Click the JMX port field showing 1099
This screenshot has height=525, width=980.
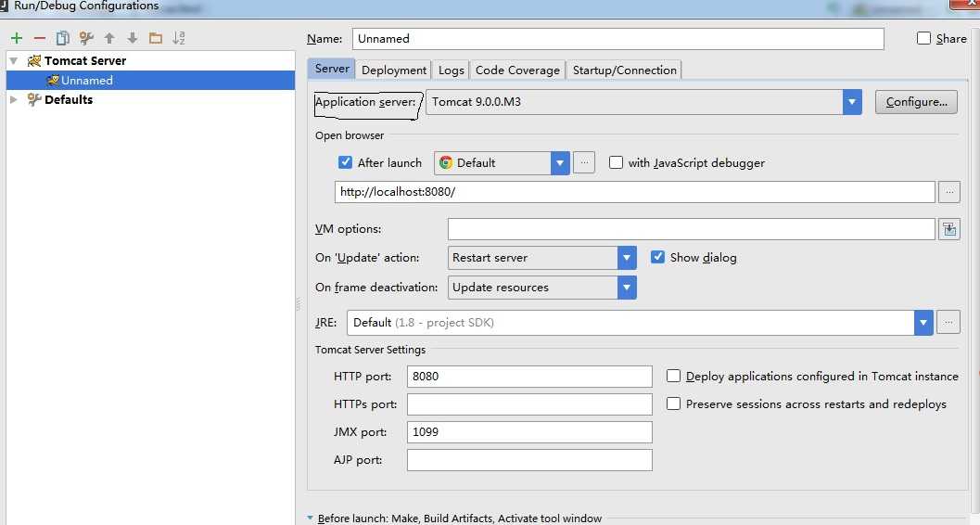pyautogui.click(x=529, y=432)
